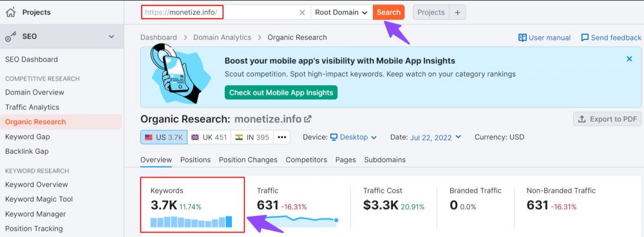The width and height of the screenshot is (644, 237).
Task: Switch to the Competitors tab
Action: pos(307,160)
